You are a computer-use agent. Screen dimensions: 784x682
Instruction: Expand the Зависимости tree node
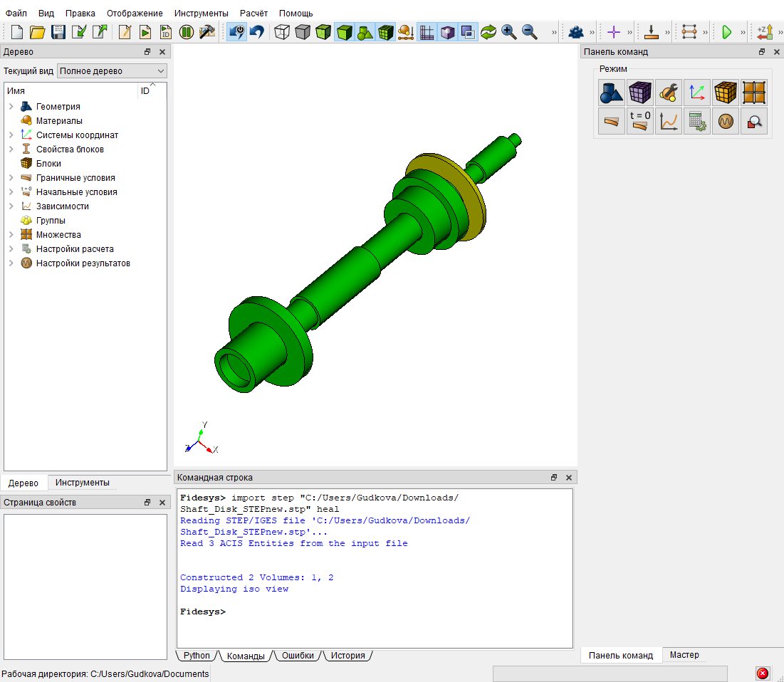(x=11, y=206)
